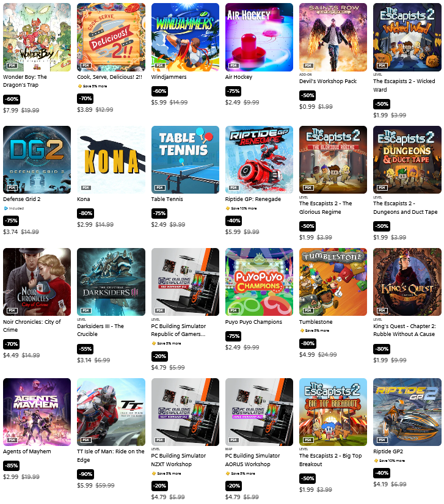Click the PS Plus Included icon under Defense Grid 2

pyautogui.click(x=5, y=208)
